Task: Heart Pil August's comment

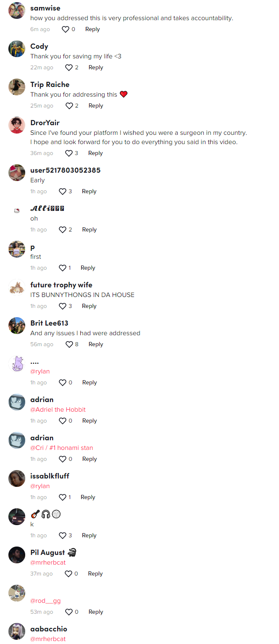Action: [x=68, y=574]
